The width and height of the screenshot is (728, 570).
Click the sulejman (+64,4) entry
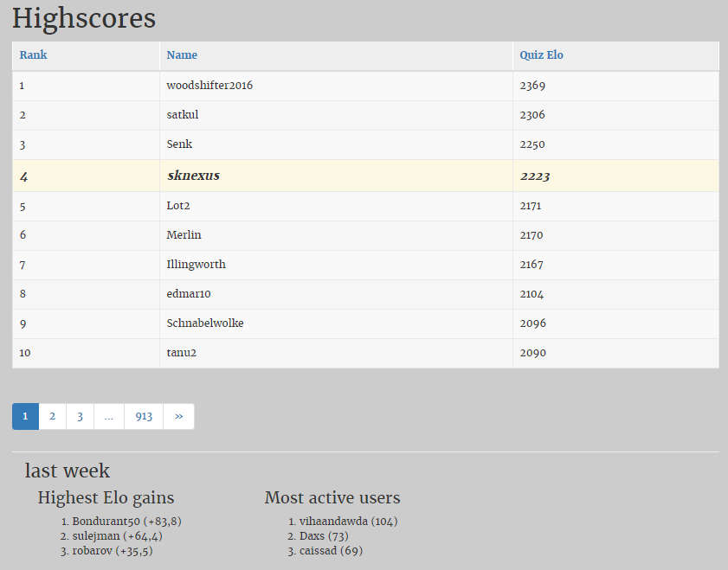click(x=118, y=536)
